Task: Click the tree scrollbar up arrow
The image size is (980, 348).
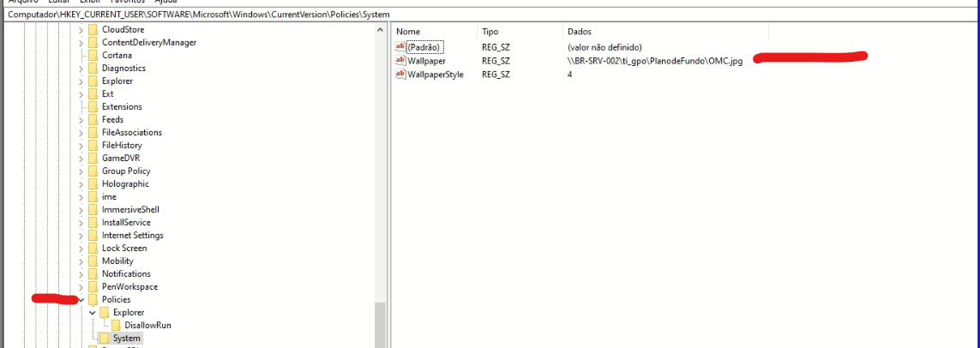Action: pos(381,29)
